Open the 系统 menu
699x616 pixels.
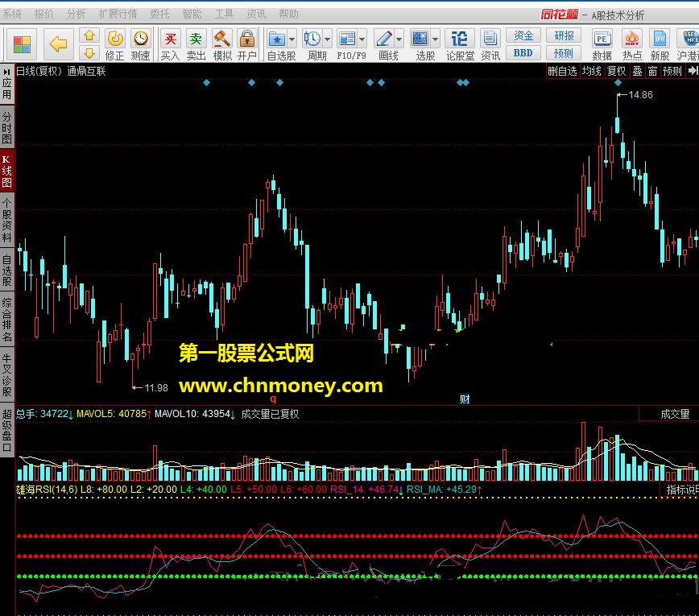(12, 14)
